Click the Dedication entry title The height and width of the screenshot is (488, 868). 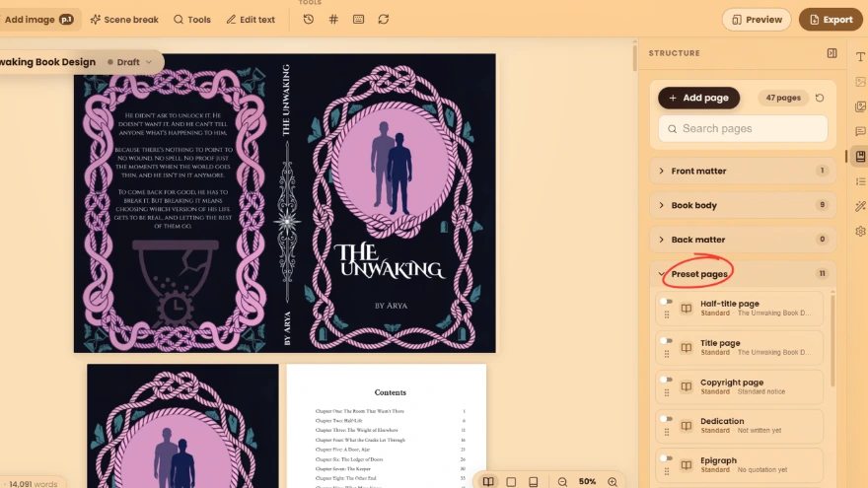[x=722, y=421]
